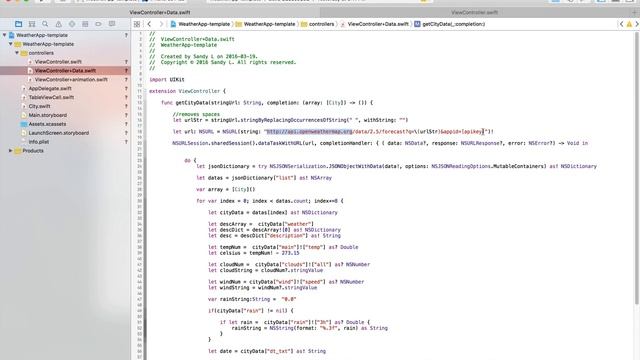The height and width of the screenshot is (360, 640).
Task: Go back in editor history
Action: coord(149,24)
